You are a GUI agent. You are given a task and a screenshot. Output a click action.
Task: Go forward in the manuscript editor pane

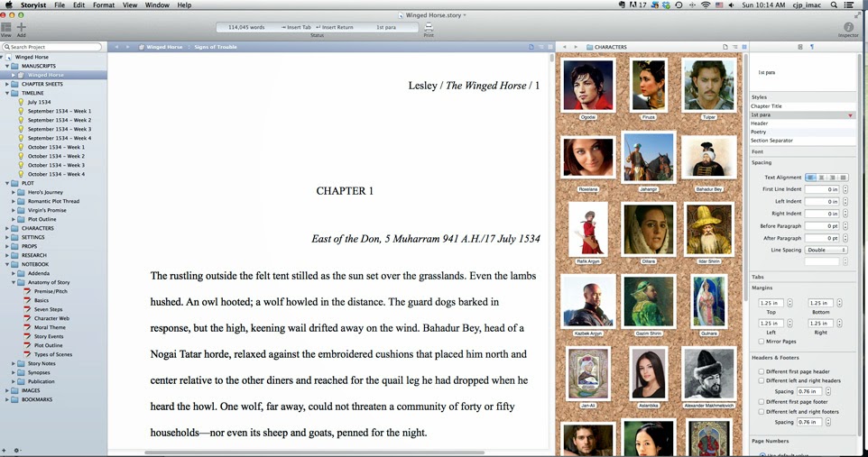coord(127,47)
